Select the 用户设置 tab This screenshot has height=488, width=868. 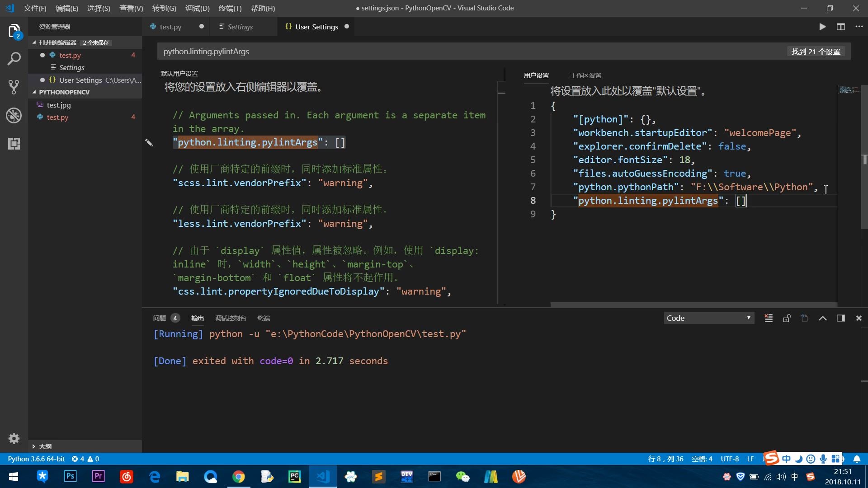point(536,75)
